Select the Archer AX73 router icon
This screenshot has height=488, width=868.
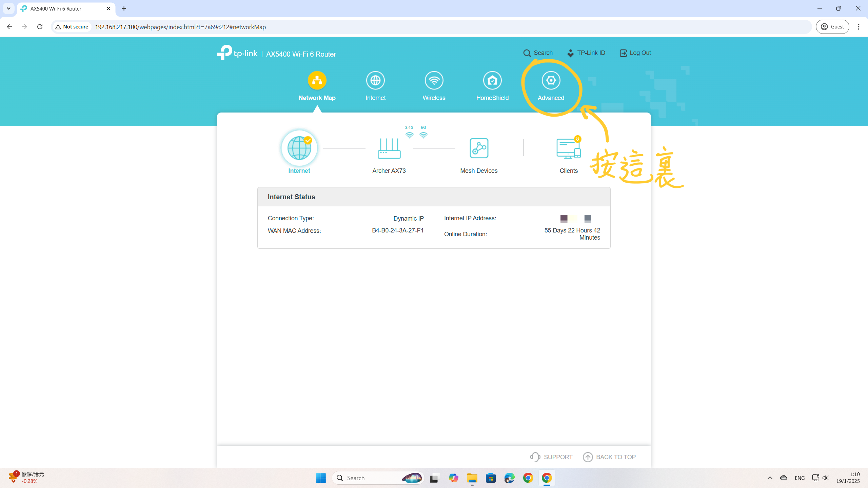pyautogui.click(x=389, y=148)
